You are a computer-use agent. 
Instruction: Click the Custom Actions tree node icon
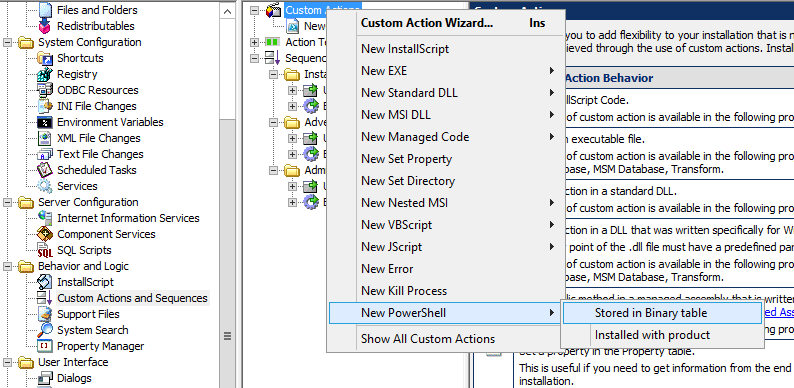[x=273, y=10]
